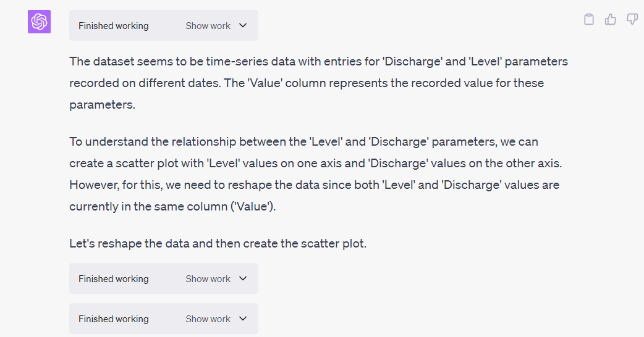Screen dimensions: 644x337
Task: Copy the response using the clipboard icon
Action: 589,19
